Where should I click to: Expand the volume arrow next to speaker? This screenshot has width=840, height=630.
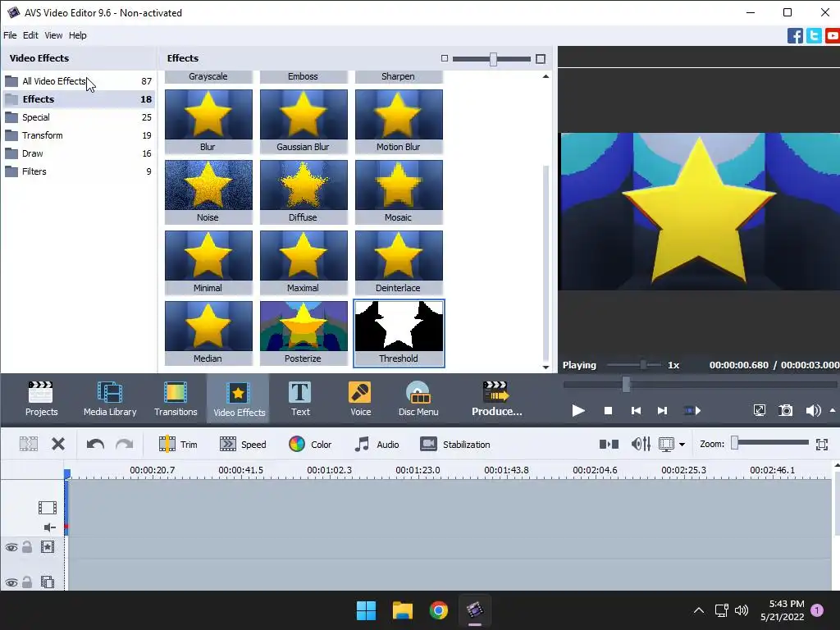tap(833, 410)
